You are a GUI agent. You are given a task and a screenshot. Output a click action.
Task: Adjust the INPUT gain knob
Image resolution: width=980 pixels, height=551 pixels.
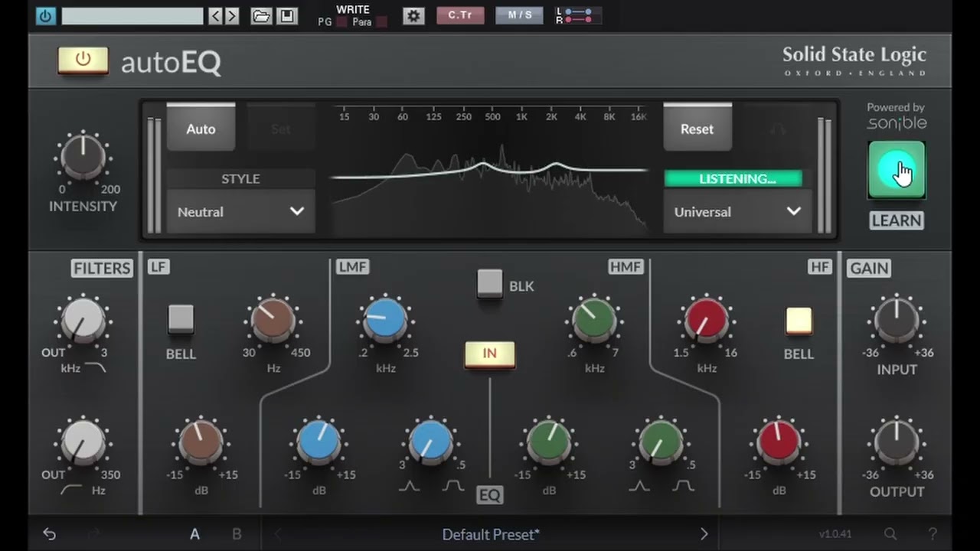pos(897,320)
